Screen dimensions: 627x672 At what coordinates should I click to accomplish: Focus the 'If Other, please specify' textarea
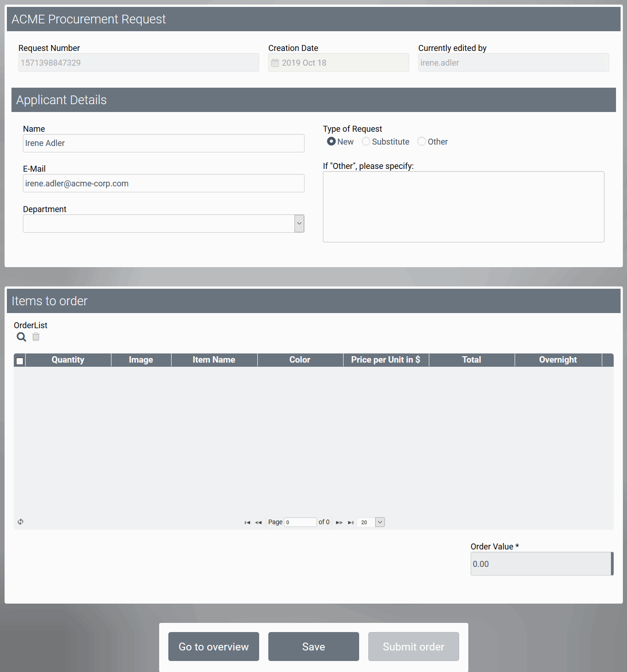click(464, 207)
